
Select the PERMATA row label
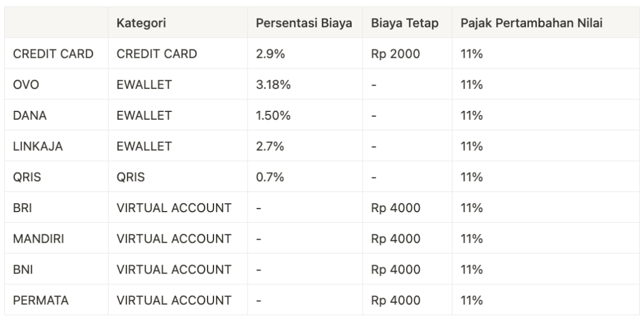pos(41,300)
